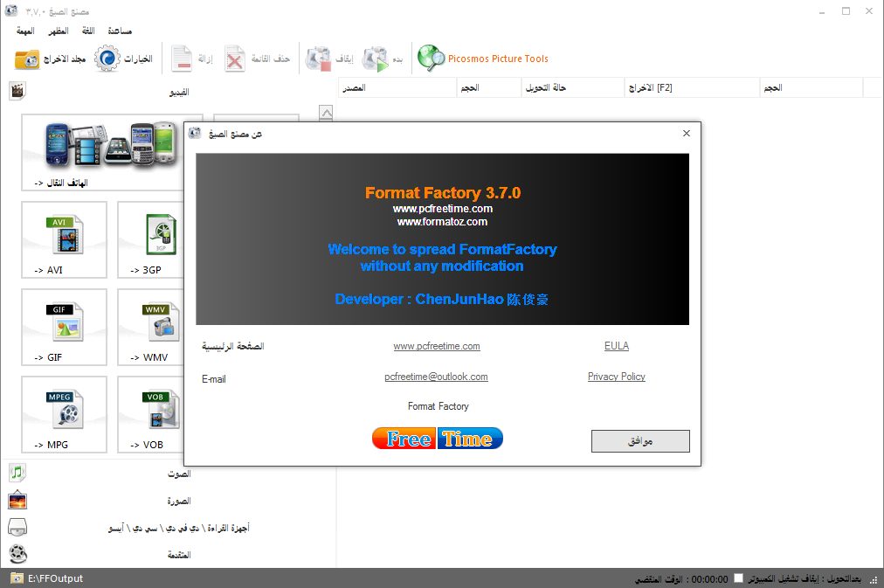Click the Format Factory app icon in title bar
The width and height of the screenshot is (884, 588).
coord(11,10)
